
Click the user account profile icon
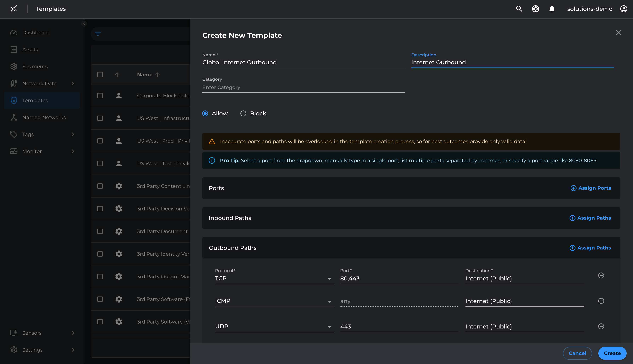point(623,9)
